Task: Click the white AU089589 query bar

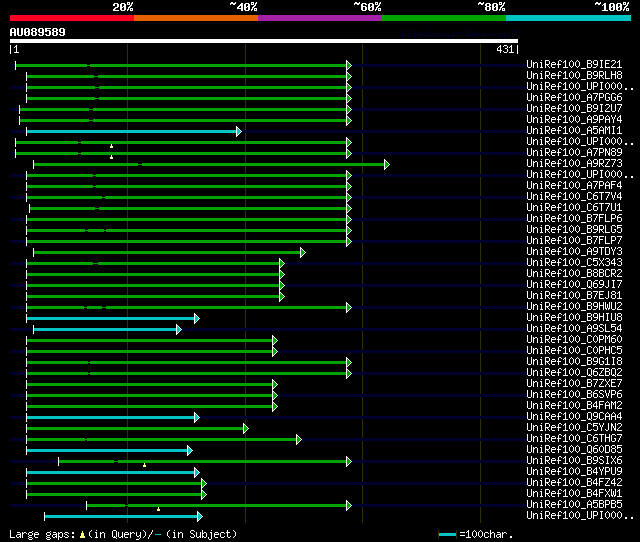Action: tap(264, 41)
